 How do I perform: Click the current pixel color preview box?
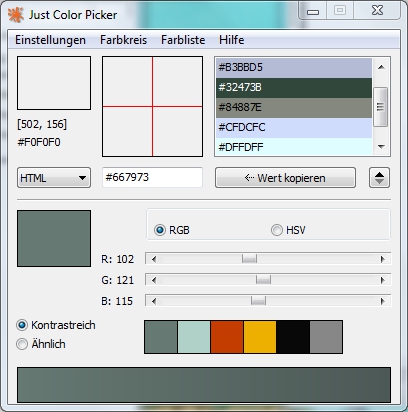click(x=54, y=83)
